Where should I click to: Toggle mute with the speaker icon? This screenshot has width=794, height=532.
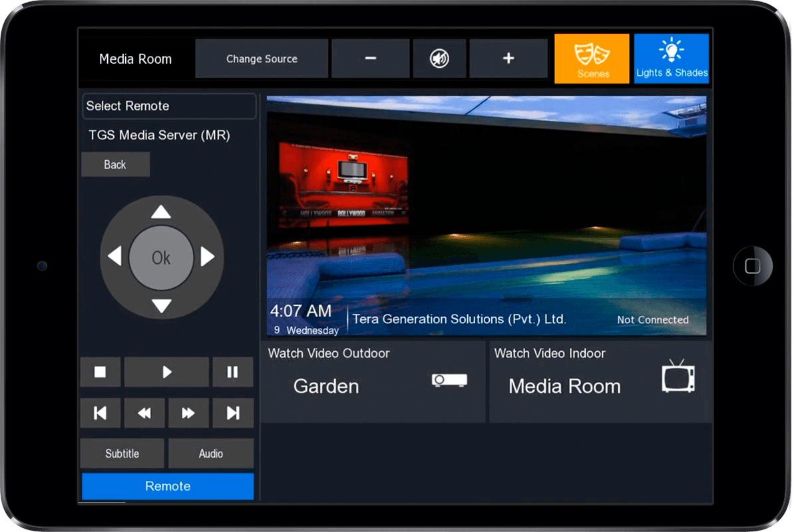pyautogui.click(x=439, y=59)
